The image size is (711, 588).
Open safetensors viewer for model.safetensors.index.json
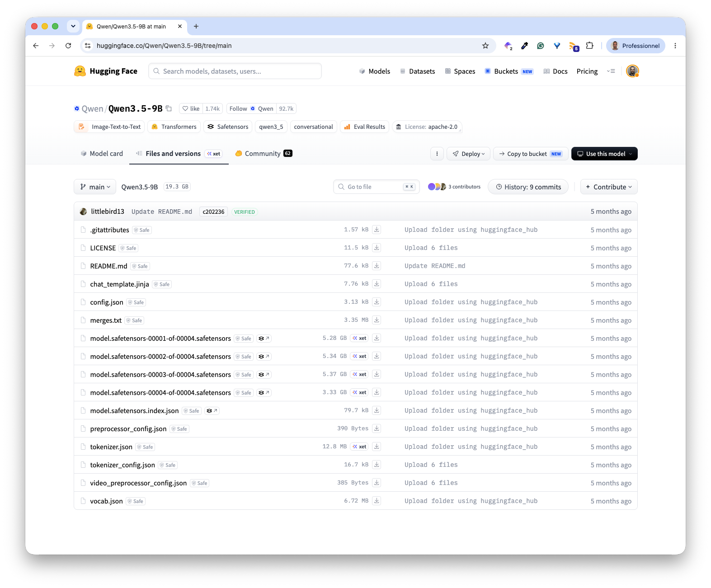(212, 411)
